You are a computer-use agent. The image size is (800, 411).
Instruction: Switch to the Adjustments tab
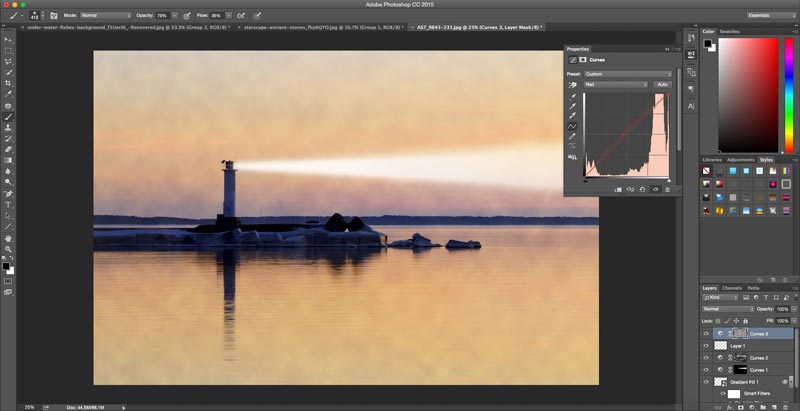740,160
